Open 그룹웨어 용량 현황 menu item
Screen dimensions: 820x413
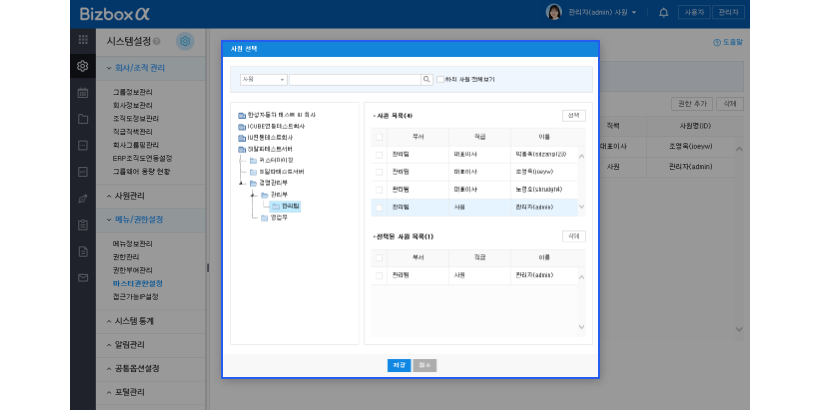[141, 171]
